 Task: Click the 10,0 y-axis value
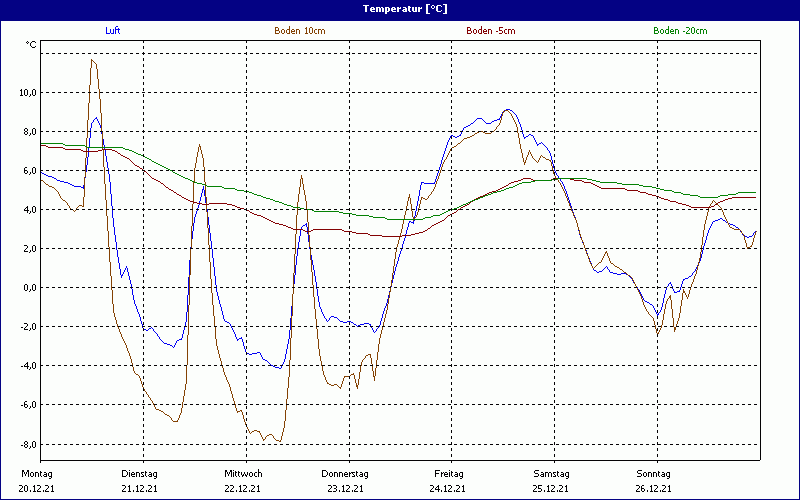(x=27, y=93)
